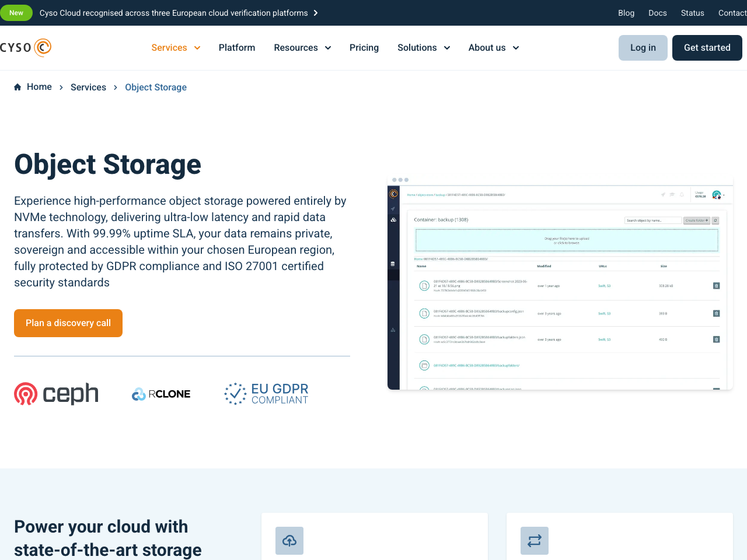Open the Resources dropdown menu
This screenshot has width=747, height=560.
point(302,47)
